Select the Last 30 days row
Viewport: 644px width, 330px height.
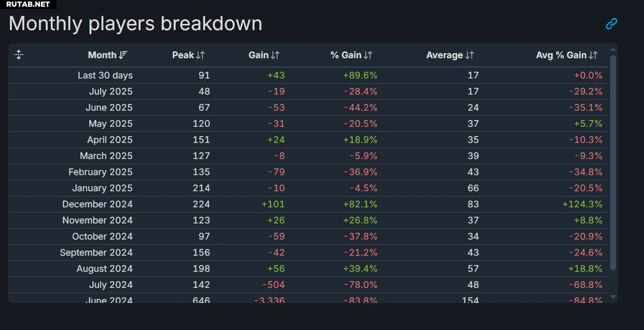(x=308, y=75)
